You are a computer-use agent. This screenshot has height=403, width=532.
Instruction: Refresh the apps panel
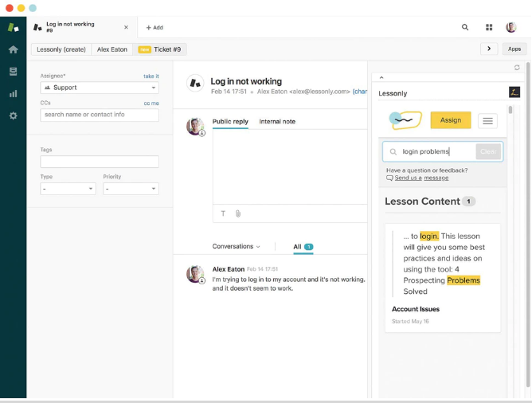pos(518,68)
